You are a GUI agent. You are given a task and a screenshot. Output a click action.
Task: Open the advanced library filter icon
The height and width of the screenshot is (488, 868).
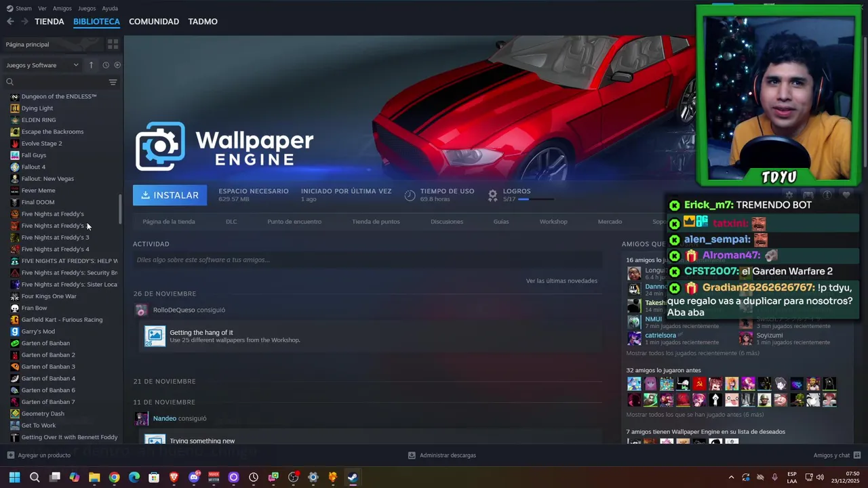tap(113, 82)
